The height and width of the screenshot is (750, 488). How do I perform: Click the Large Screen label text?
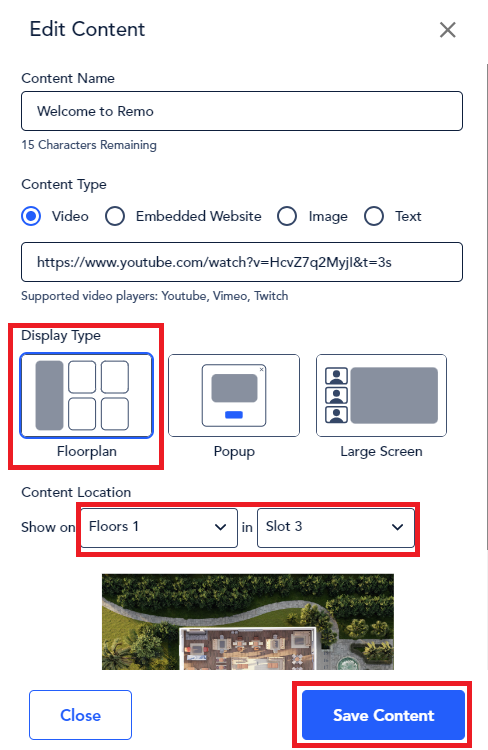point(381,452)
